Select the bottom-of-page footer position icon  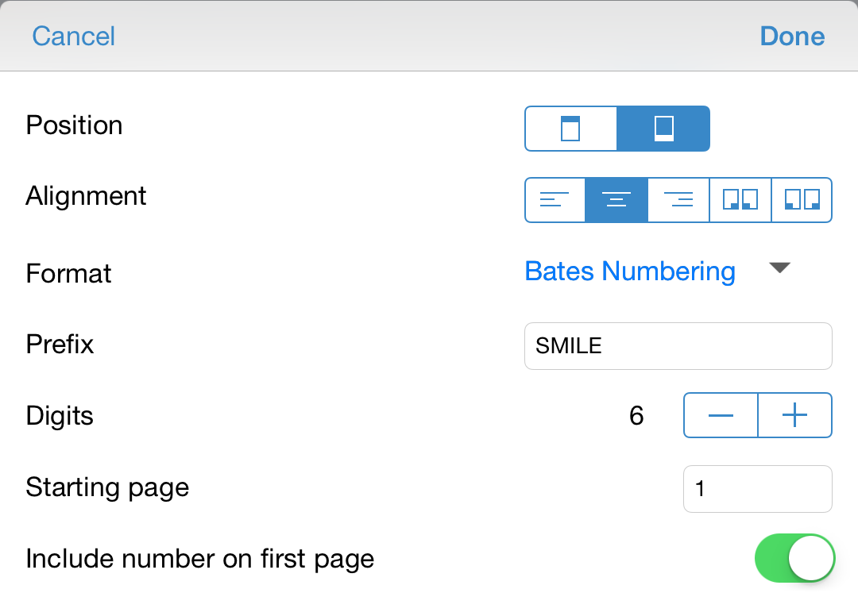[x=663, y=129]
